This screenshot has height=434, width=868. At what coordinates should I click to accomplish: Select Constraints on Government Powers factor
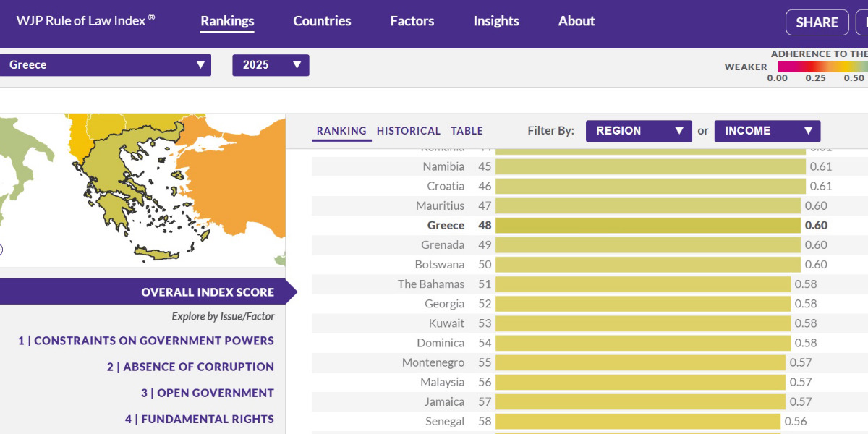point(146,341)
